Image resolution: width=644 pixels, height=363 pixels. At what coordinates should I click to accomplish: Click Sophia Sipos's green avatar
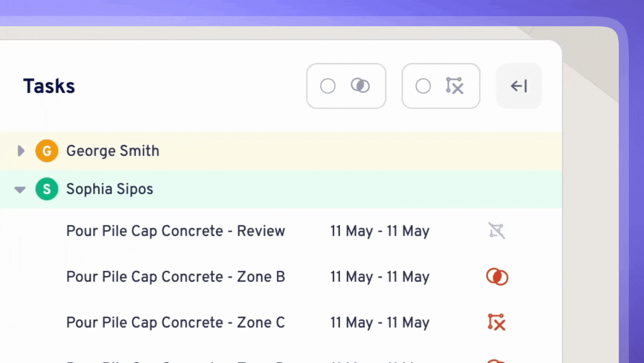point(47,189)
